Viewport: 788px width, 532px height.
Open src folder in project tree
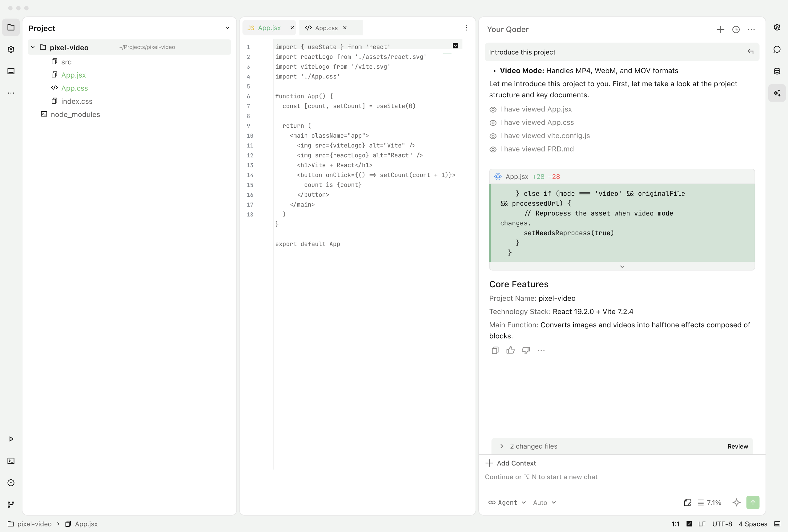(66, 62)
